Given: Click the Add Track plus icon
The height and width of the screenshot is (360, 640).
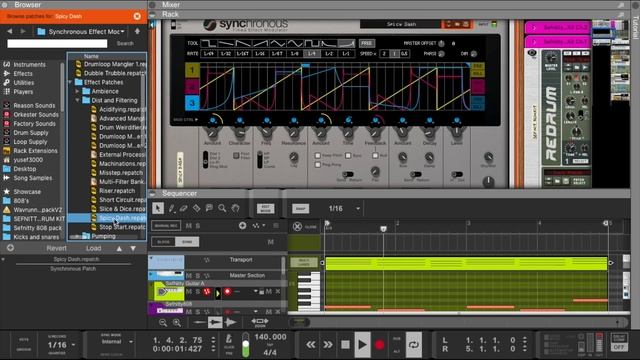Looking at the screenshot, I should [x=242, y=225].
